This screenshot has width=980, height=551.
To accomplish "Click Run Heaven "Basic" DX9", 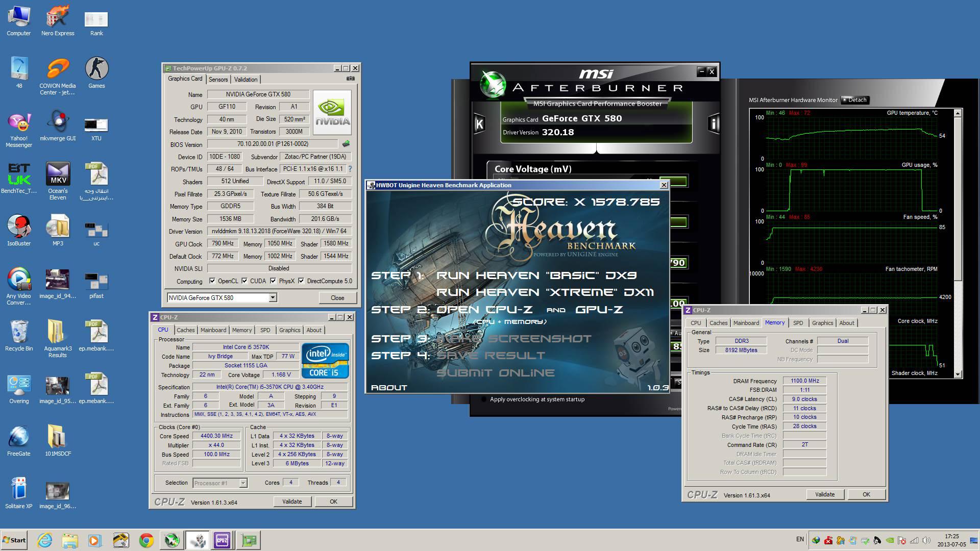I will click(536, 275).
